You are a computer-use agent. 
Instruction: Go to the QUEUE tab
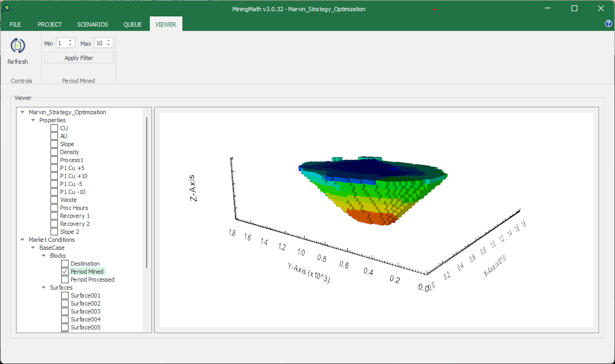(x=132, y=24)
